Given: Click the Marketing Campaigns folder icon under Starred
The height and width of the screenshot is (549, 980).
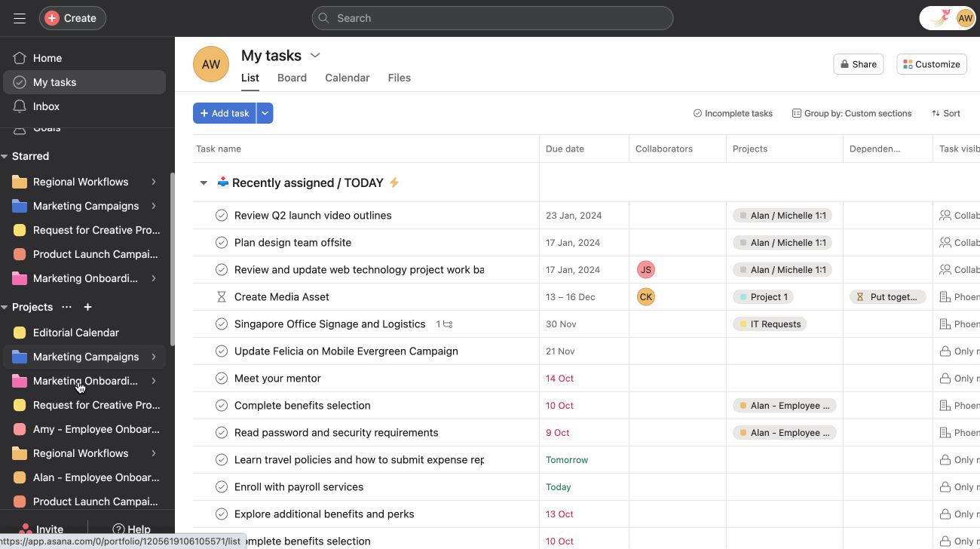Looking at the screenshot, I should point(20,206).
